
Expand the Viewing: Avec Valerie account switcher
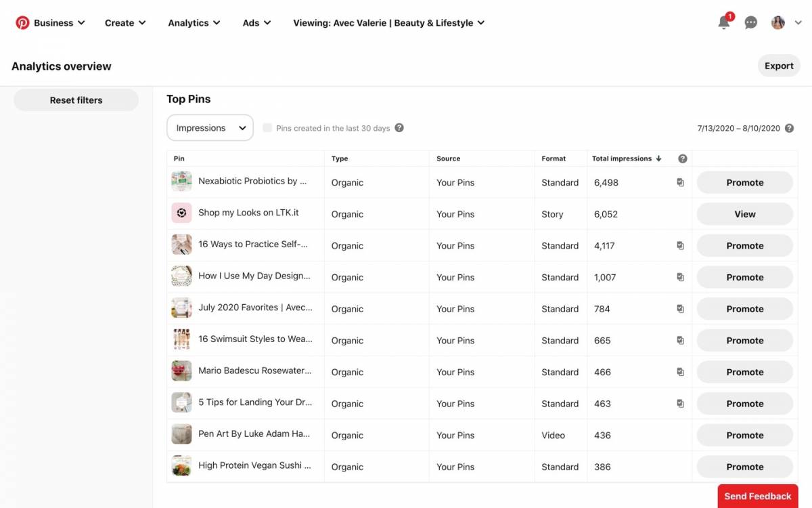point(388,23)
